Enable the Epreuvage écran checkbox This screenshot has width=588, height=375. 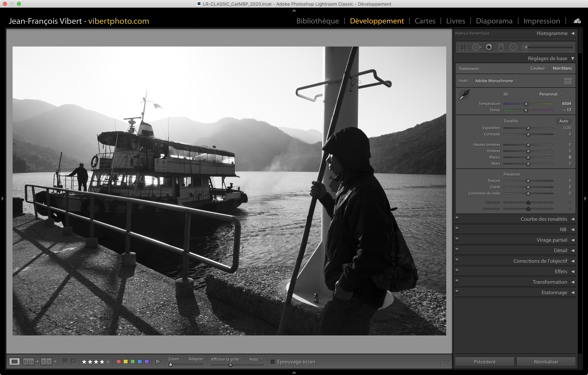[x=273, y=362]
